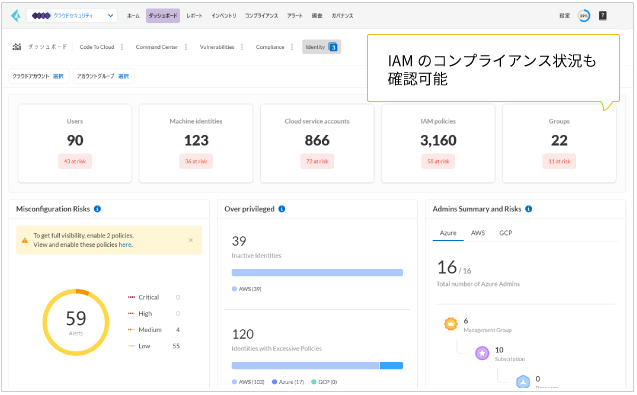Click the Excessive Policies progress bar
Screen dimensions: 637x395
point(317,366)
